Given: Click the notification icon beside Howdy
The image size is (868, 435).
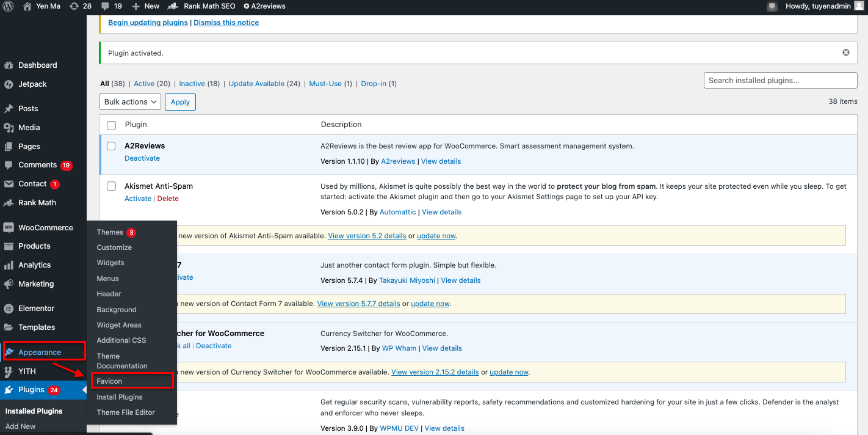Looking at the screenshot, I should pyautogui.click(x=772, y=6).
